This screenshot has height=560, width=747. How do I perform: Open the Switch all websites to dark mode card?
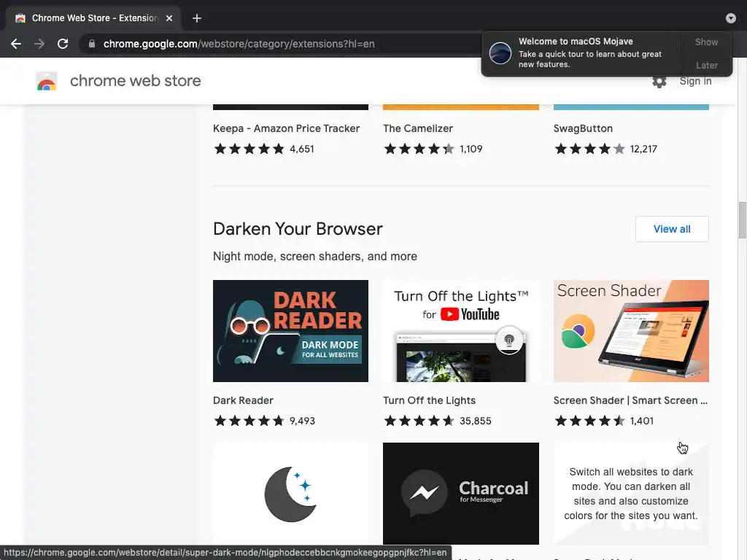631,494
